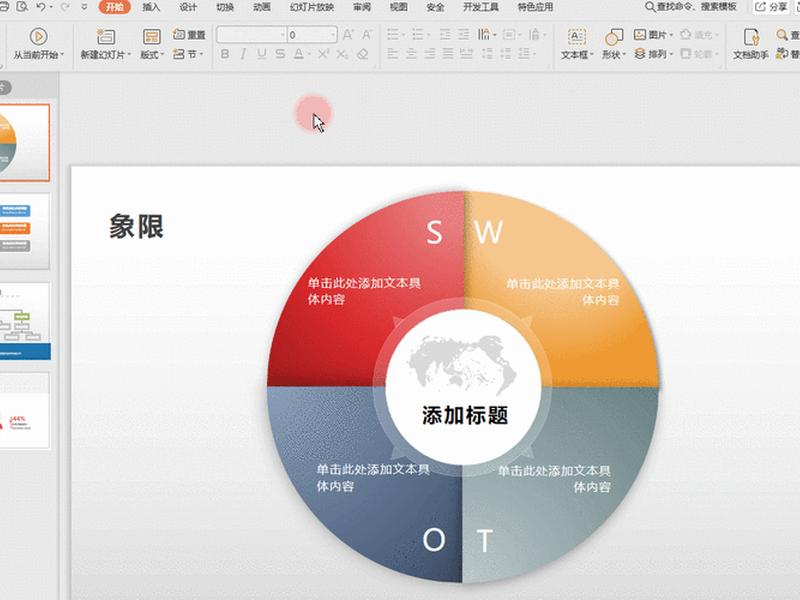Undo the last action

(41, 7)
